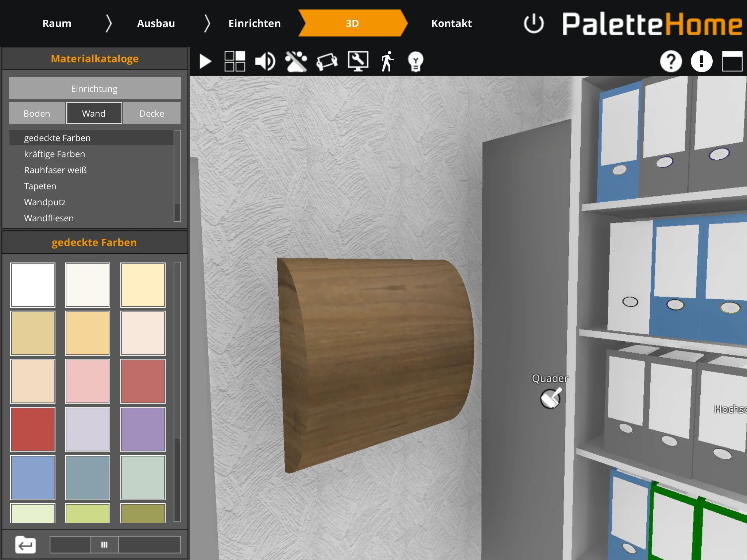Open the four-view layout grid icon

(235, 61)
